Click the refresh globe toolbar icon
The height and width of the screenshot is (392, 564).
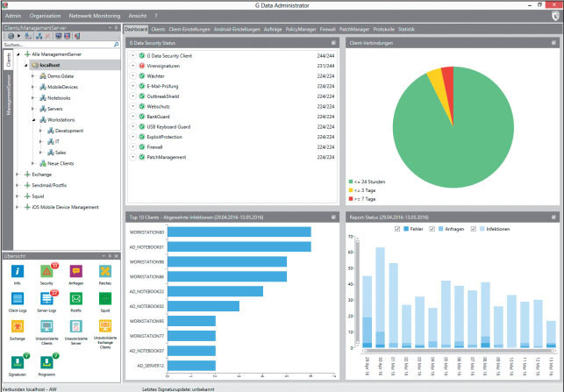(11, 36)
